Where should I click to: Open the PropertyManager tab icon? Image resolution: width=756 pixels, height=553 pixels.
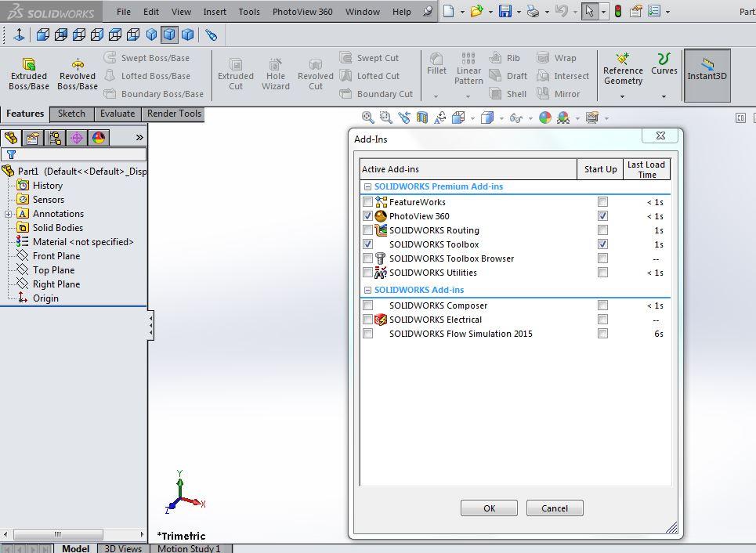(x=33, y=138)
